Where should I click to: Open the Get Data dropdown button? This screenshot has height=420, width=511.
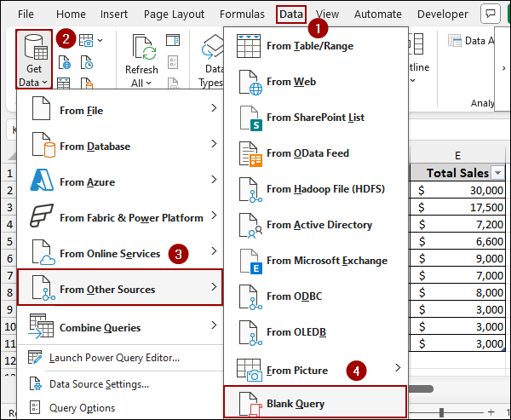pyautogui.click(x=34, y=59)
